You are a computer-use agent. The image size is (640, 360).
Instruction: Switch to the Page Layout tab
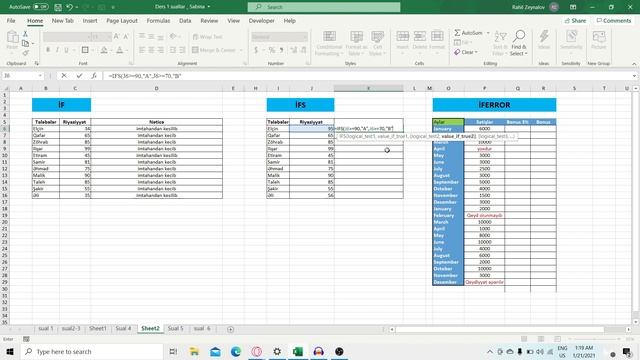point(122,20)
